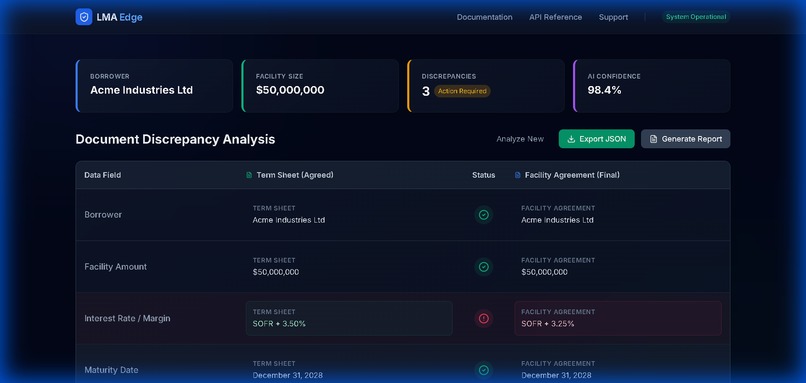Click the Facility Agreement value SOFR + 3.25%
This screenshot has width=806, height=383.
pos(548,324)
